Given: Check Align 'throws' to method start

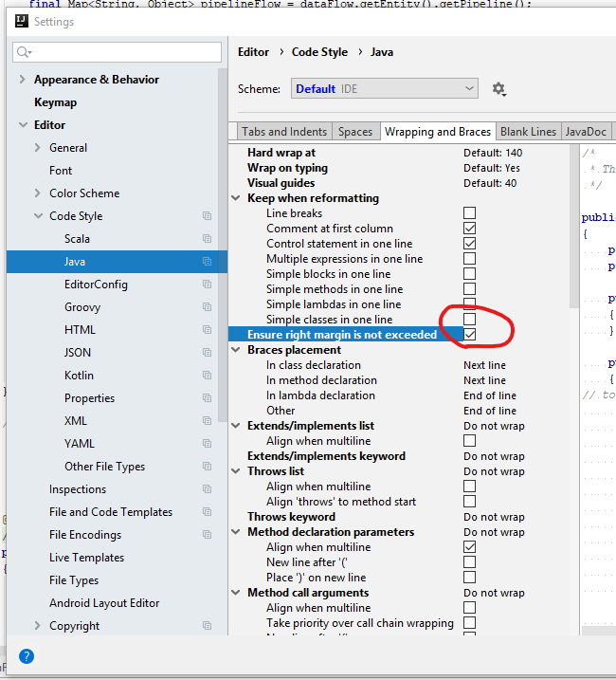Looking at the screenshot, I should coord(469,502).
